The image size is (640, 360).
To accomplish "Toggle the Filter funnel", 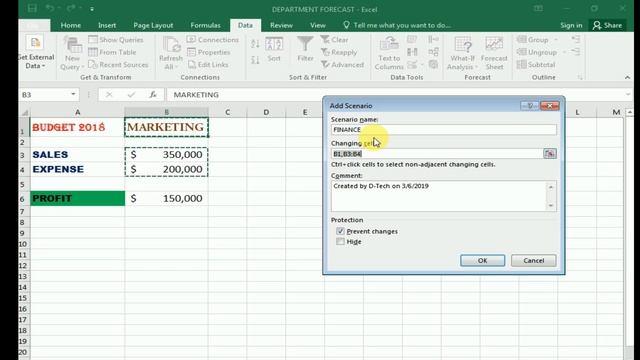I will point(305,49).
